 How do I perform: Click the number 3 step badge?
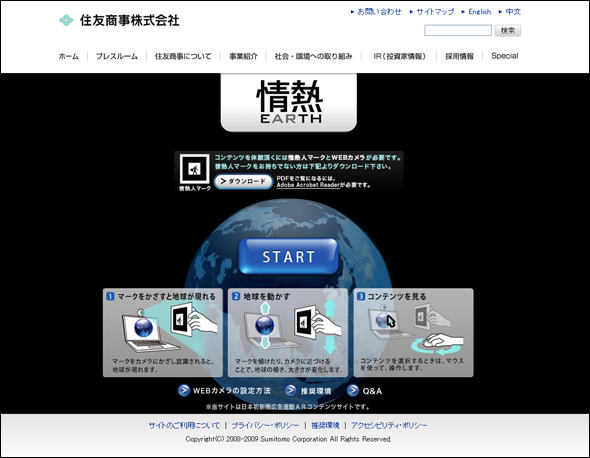tap(361, 296)
